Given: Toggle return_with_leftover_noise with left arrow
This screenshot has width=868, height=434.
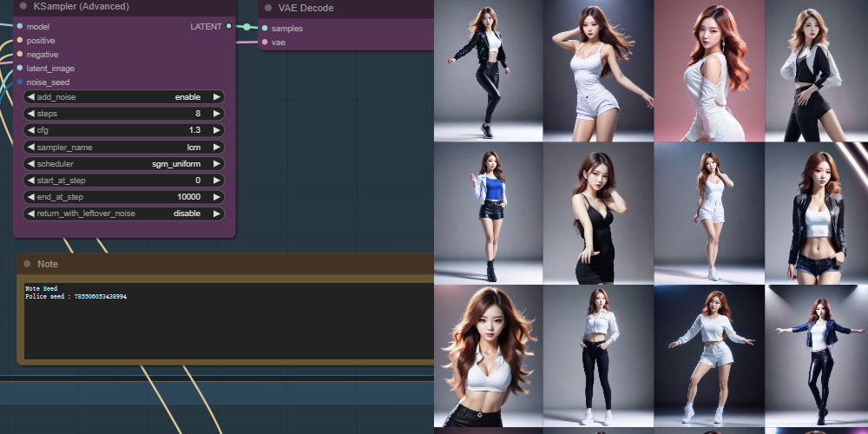Looking at the screenshot, I should (30, 214).
